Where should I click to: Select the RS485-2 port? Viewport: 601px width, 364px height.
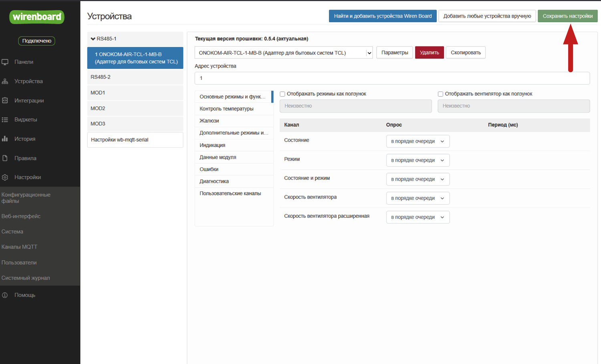135,77
